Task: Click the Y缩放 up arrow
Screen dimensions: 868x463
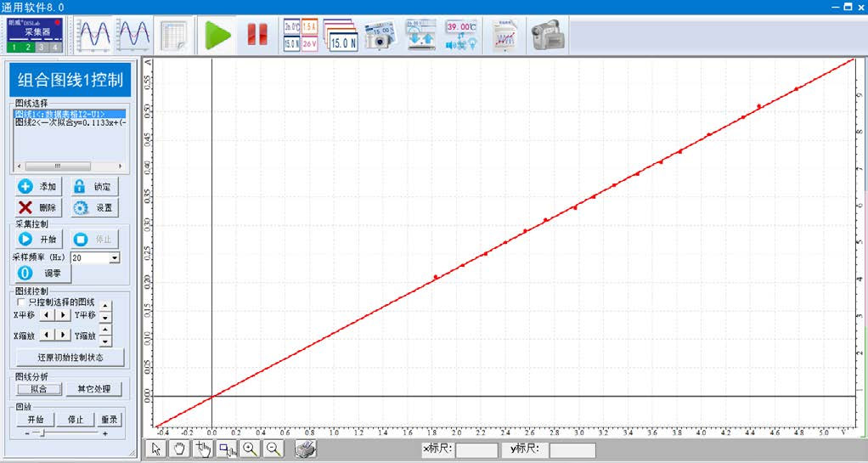Action: tap(105, 330)
